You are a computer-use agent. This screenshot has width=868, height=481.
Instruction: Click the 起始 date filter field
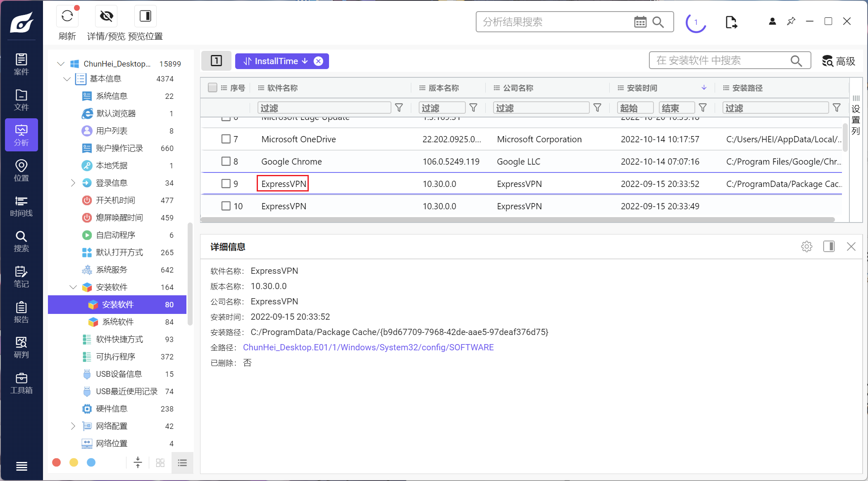[635, 108]
